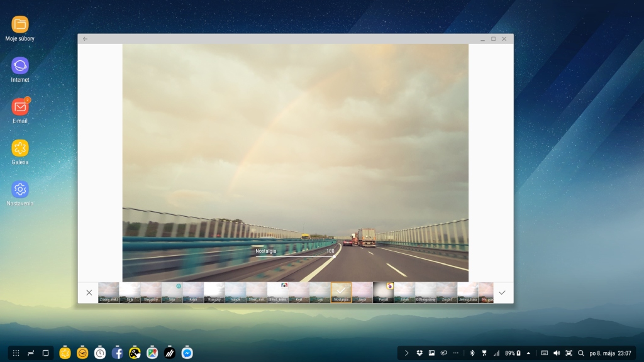This screenshot has height=362, width=644.
Task: Confirm the filter with the checkmark icon
Action: point(501,293)
